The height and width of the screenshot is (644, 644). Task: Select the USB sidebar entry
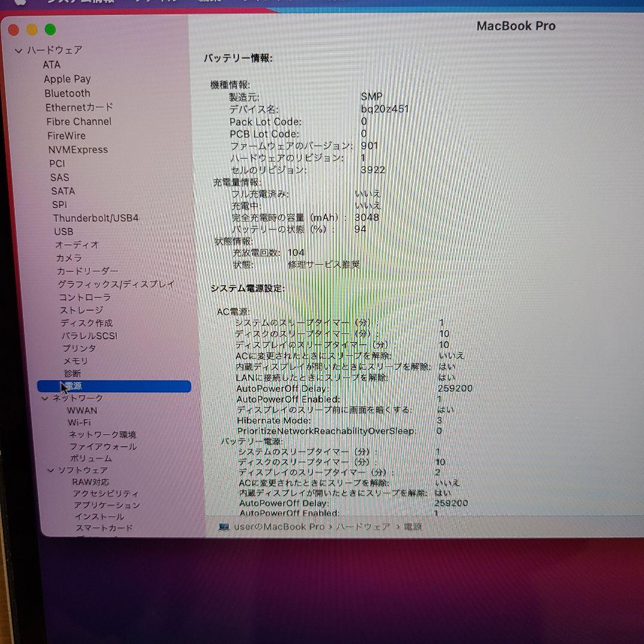tap(64, 231)
